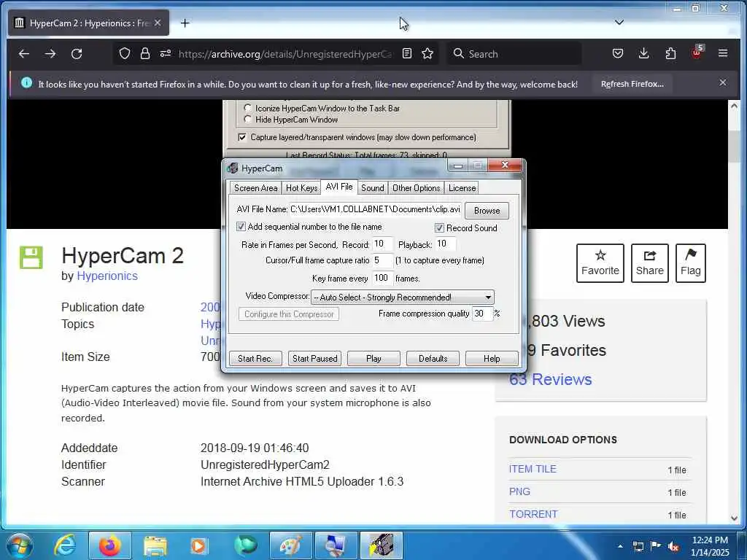Flag this archive item

(x=690, y=262)
